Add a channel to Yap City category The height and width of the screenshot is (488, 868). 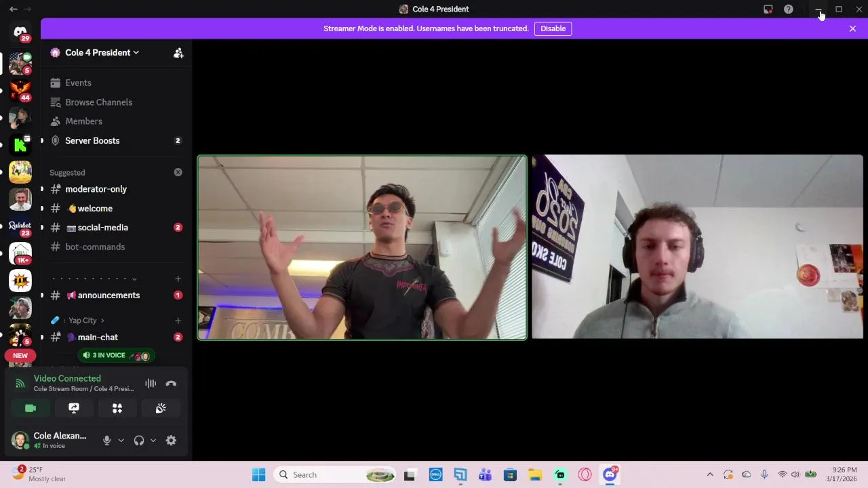point(178,321)
